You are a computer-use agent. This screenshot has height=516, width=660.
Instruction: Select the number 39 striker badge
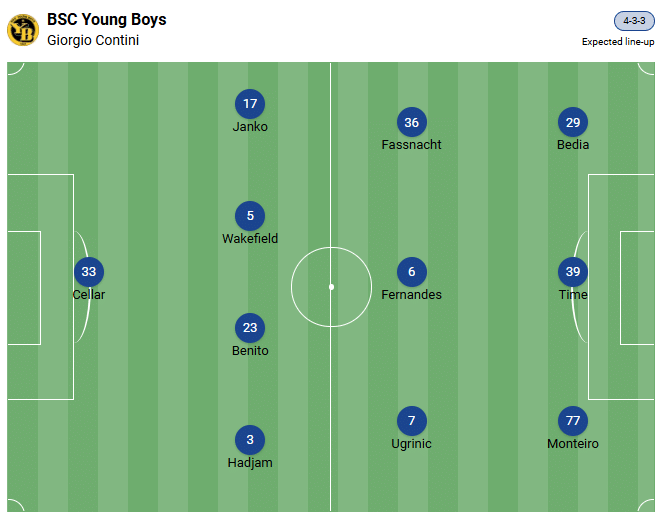tap(573, 272)
